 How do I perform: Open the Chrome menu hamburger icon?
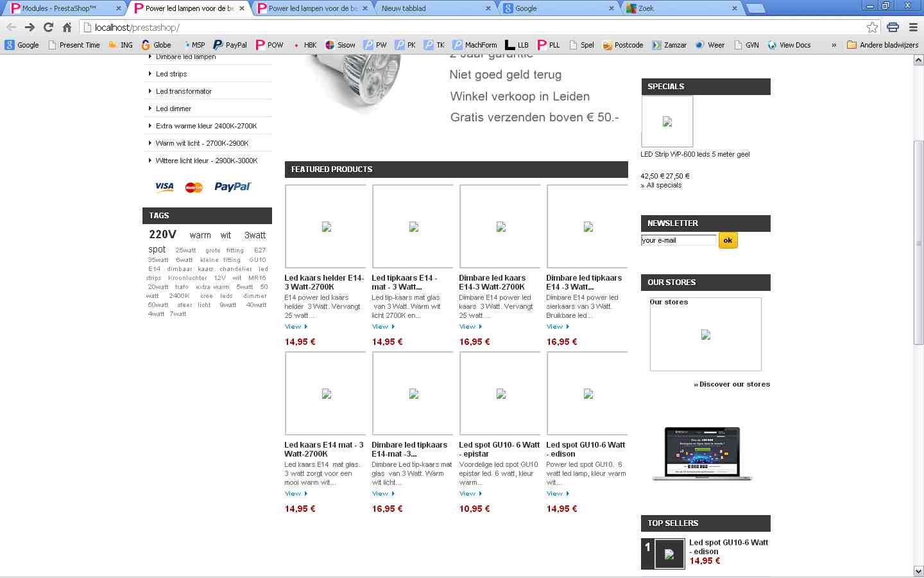tap(913, 27)
